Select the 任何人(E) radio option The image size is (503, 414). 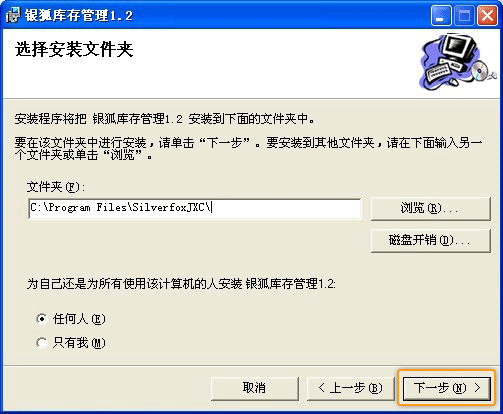[x=42, y=319]
